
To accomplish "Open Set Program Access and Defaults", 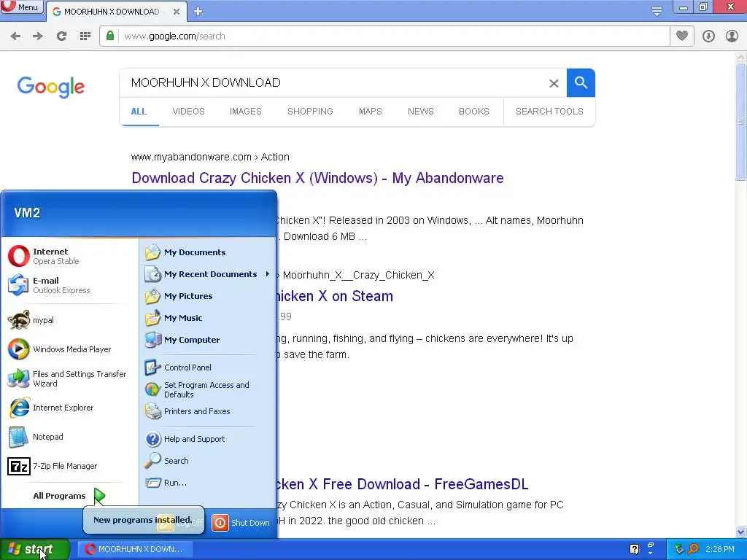I will (x=208, y=389).
